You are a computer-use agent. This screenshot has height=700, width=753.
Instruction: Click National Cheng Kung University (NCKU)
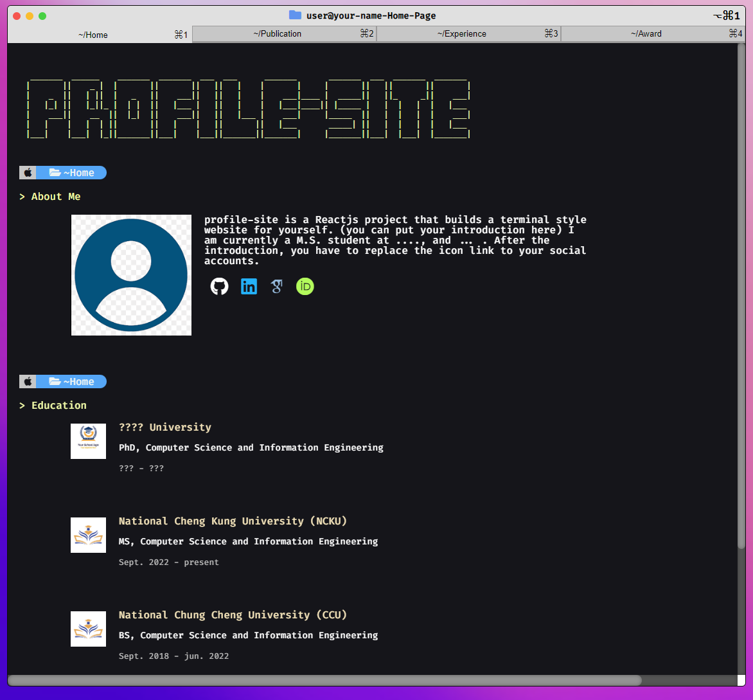[x=233, y=521]
